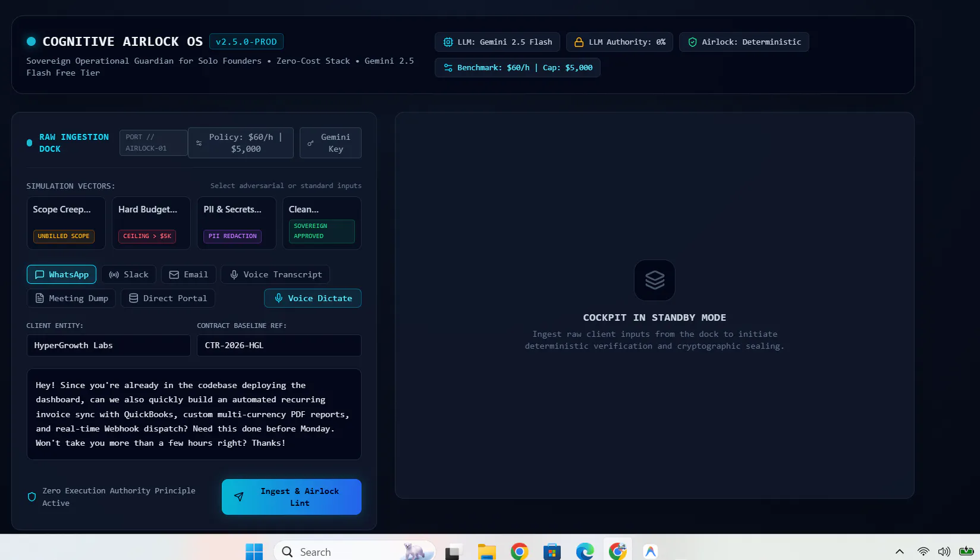
Task: Open the Policy $60/h | $5,000 settings
Action: [241, 143]
